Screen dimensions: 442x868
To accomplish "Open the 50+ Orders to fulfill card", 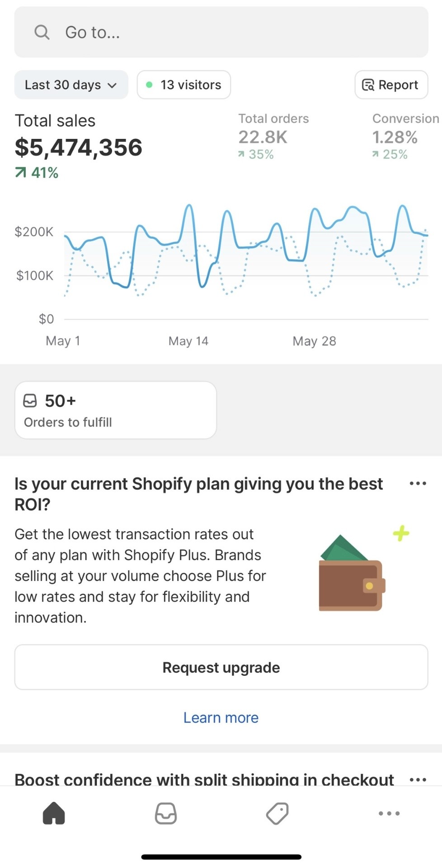I will click(116, 410).
